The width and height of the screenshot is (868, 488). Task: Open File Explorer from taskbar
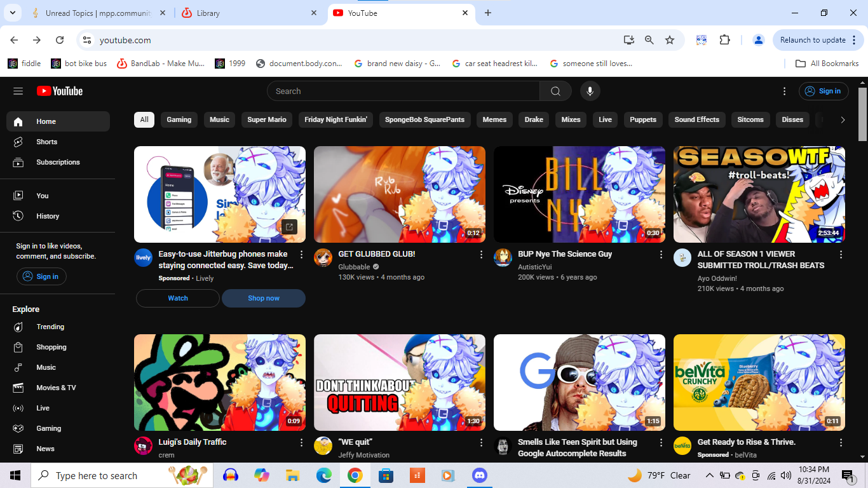pos(292,475)
